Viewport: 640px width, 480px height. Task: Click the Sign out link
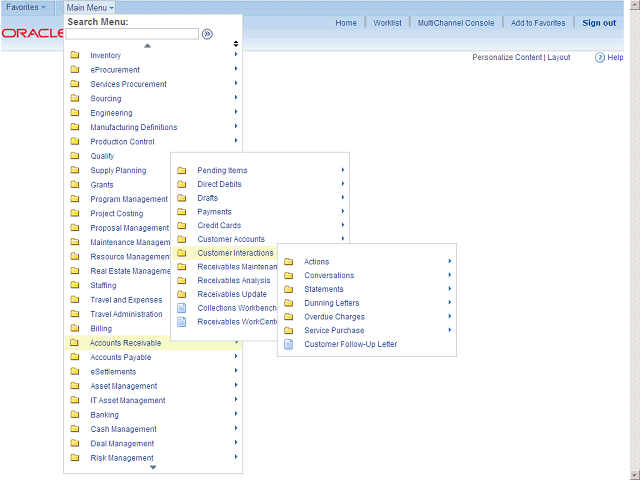pyautogui.click(x=599, y=23)
